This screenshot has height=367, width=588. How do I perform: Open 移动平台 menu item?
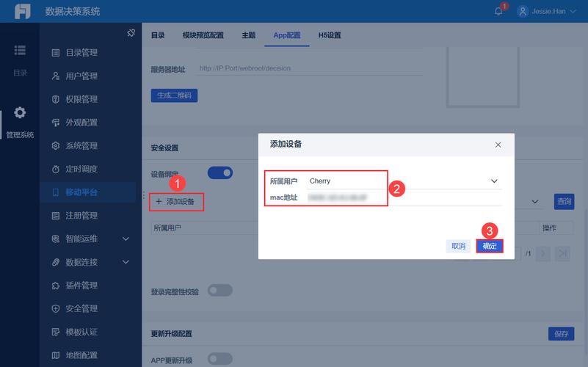tap(88, 192)
